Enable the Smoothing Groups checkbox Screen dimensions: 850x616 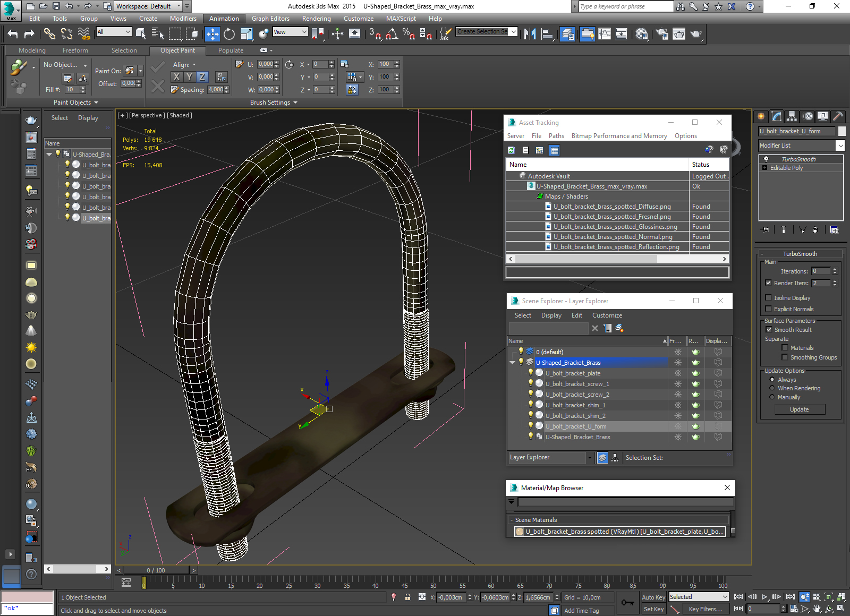pyautogui.click(x=785, y=357)
